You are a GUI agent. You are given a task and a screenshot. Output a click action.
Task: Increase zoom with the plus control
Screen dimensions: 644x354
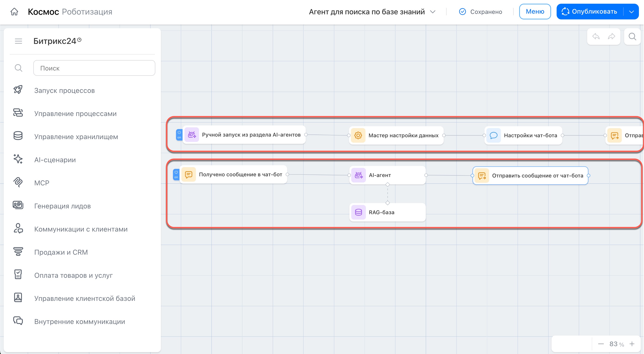pos(632,344)
